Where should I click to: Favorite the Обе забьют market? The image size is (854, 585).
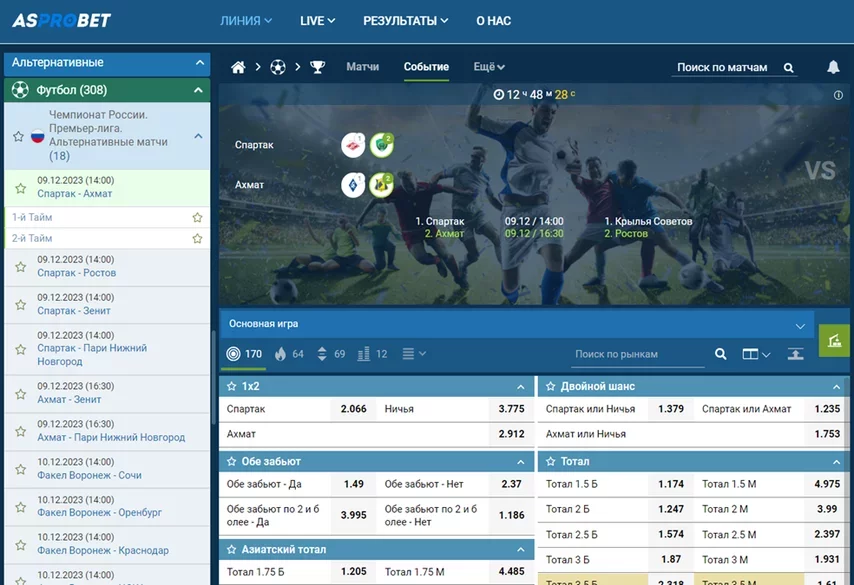(x=231, y=461)
